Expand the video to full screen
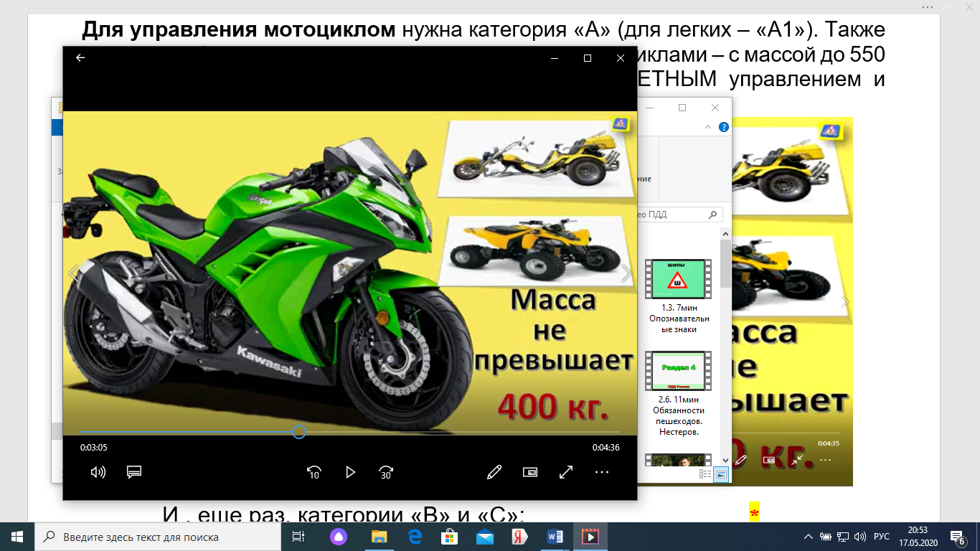980x551 pixels. pyautogui.click(x=566, y=472)
